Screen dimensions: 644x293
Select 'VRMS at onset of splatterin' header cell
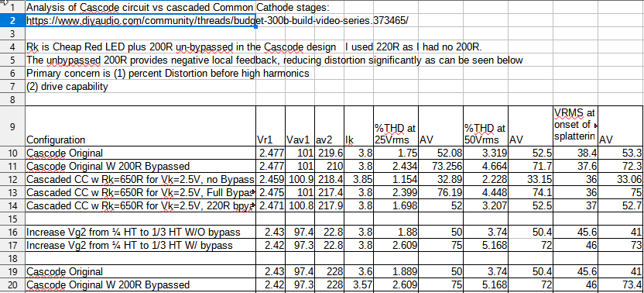pyautogui.click(x=575, y=126)
